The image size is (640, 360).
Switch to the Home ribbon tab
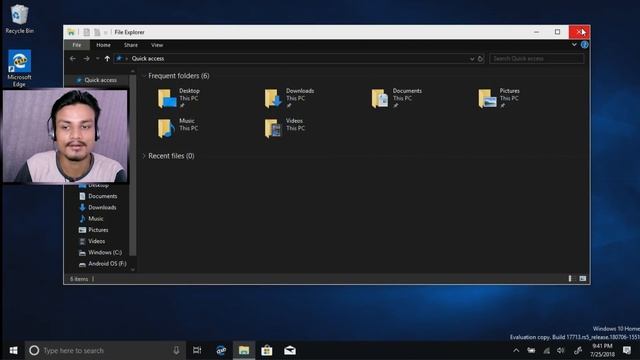[103, 45]
